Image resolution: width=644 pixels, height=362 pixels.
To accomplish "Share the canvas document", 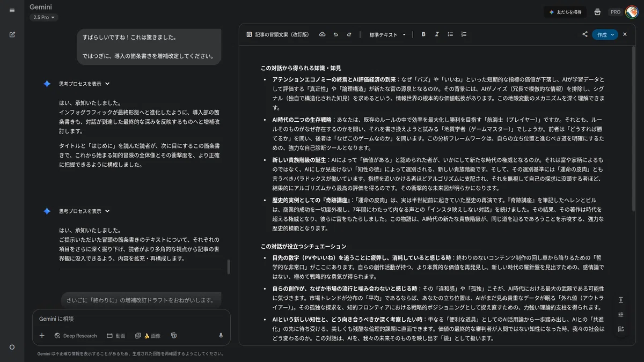I will click(585, 34).
